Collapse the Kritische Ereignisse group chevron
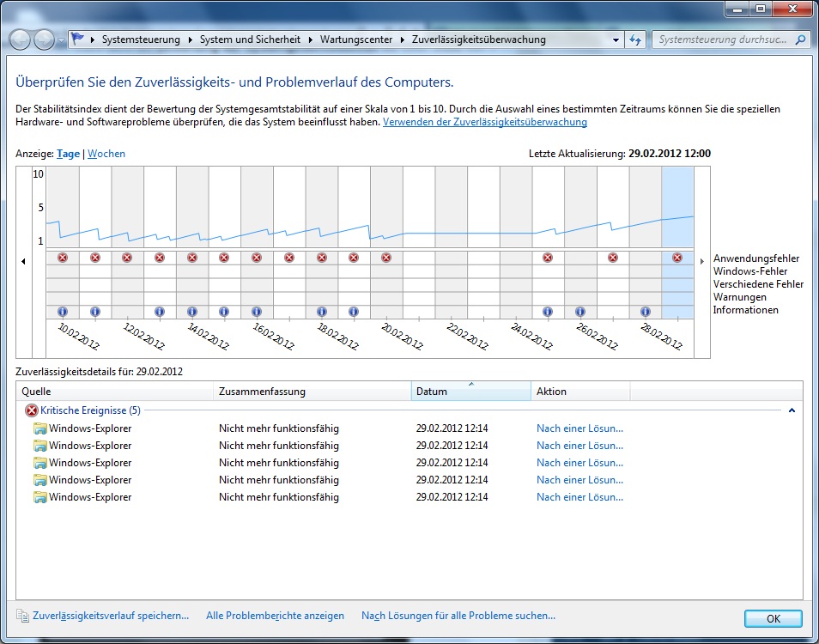 pyautogui.click(x=792, y=410)
